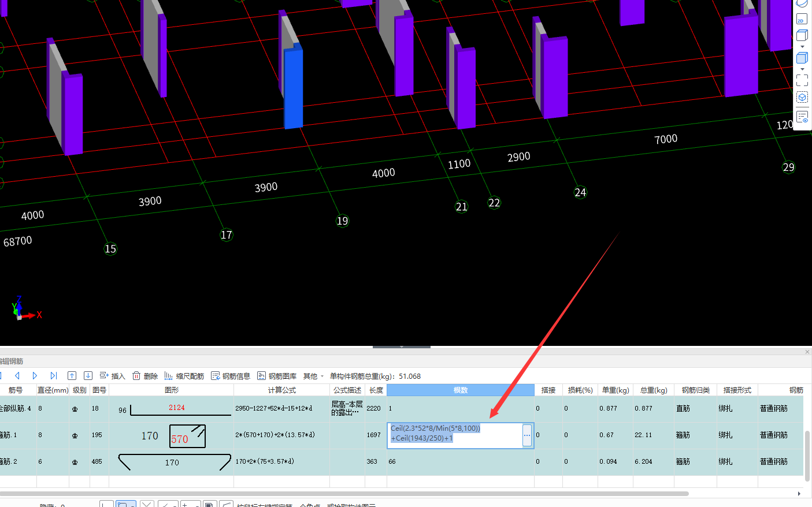The height and width of the screenshot is (507, 812).
Task: Open 钢筋信息 rebar info
Action: point(231,376)
